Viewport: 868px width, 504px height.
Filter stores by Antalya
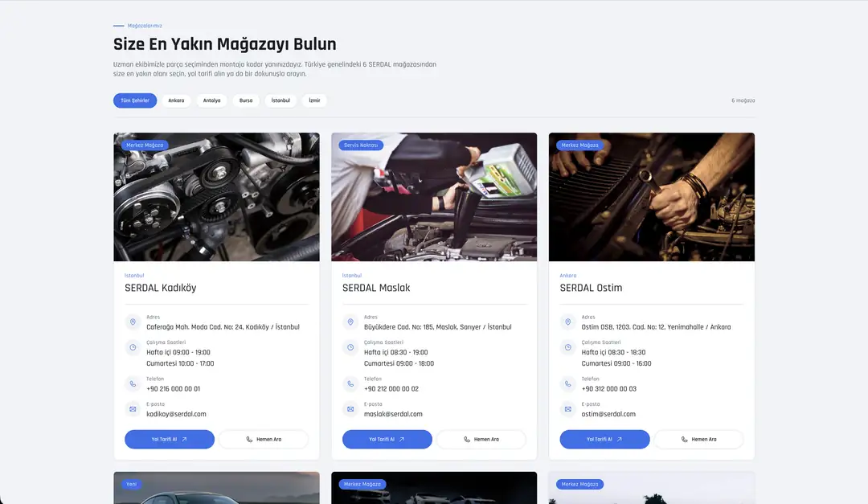[x=211, y=100]
